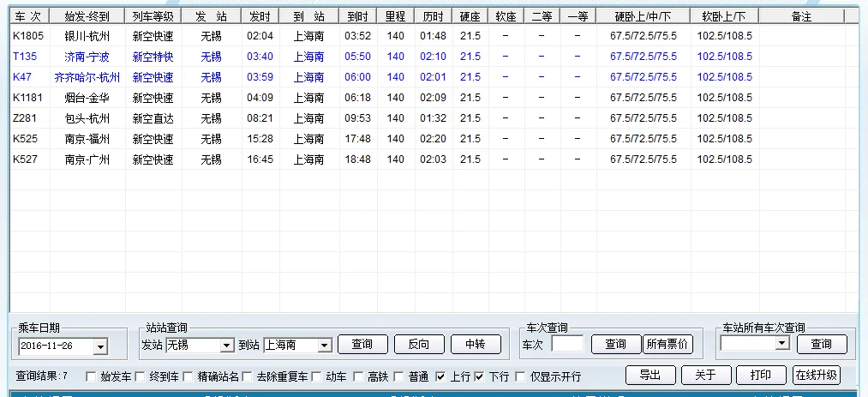The image size is (868, 397).
Task: Click the 所有票价 button
Action: click(667, 345)
